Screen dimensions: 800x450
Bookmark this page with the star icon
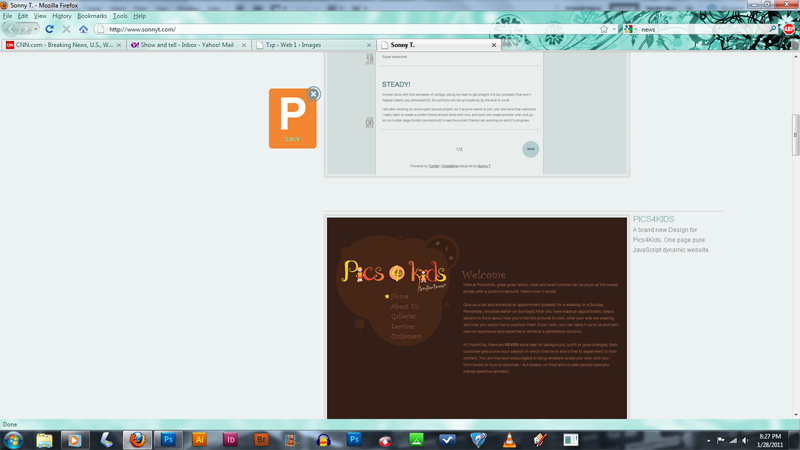(x=604, y=29)
